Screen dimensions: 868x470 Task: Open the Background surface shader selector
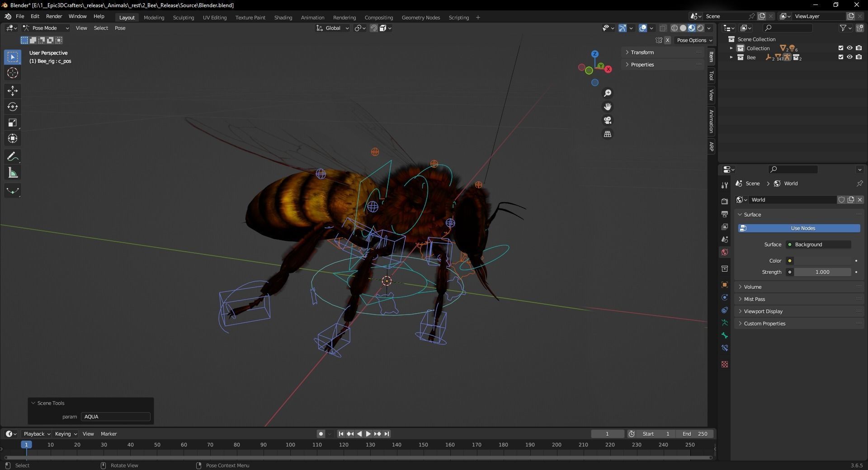(x=818, y=244)
